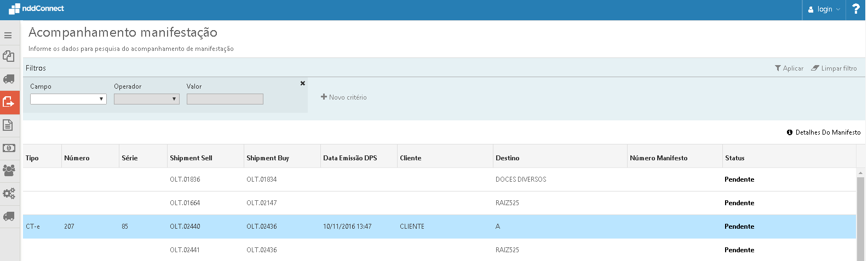The height and width of the screenshot is (261, 868).
Task: Click the money bill sidebar icon
Action: 9,148
